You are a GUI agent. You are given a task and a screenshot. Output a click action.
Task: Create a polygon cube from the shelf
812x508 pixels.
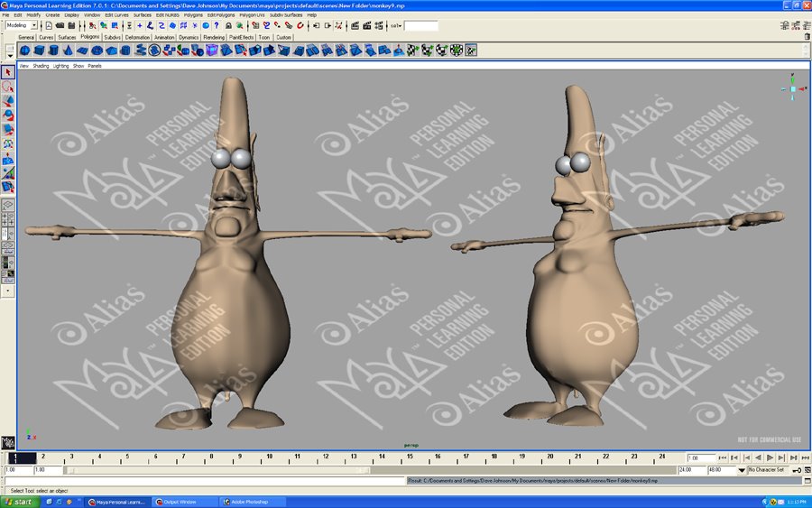point(40,51)
